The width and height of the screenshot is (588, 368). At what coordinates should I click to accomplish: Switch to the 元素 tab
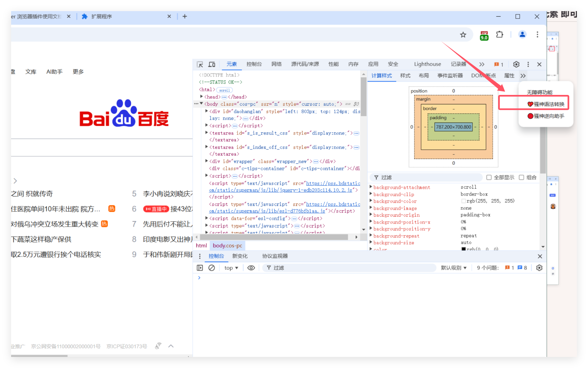point(232,64)
